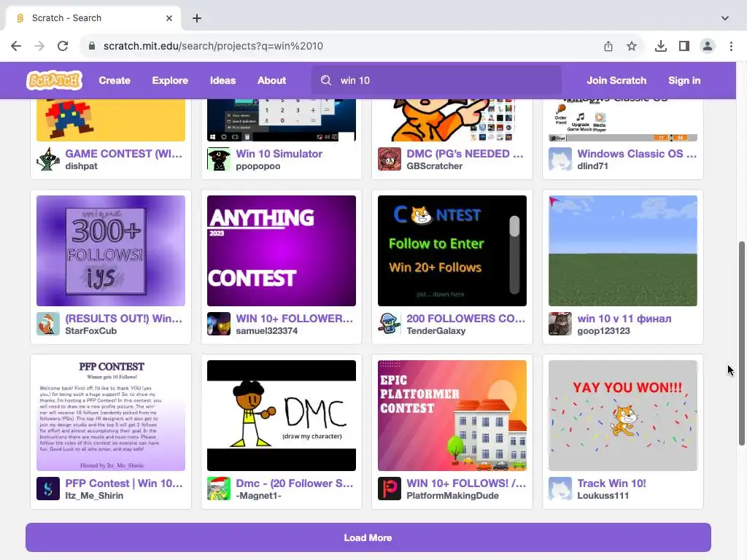Image resolution: width=747 pixels, height=560 pixels.
Task: Open Itz_Me_Shirin's avatar
Action: click(x=48, y=489)
